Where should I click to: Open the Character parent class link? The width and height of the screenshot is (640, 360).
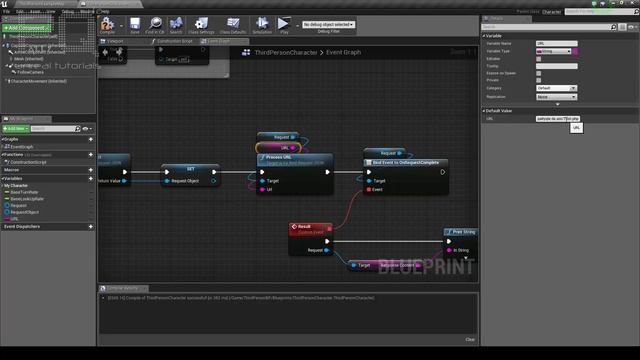coord(551,12)
